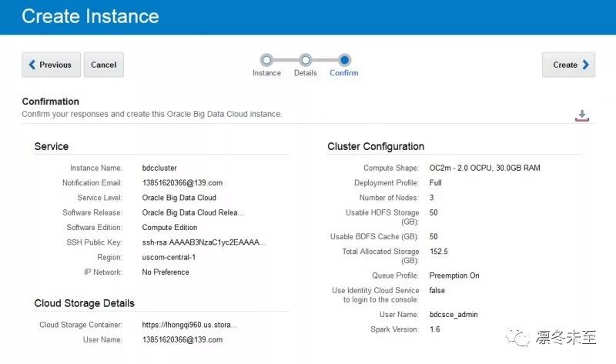This screenshot has width=616, height=364.
Task: Go back with the Previous button
Action: 51,65
